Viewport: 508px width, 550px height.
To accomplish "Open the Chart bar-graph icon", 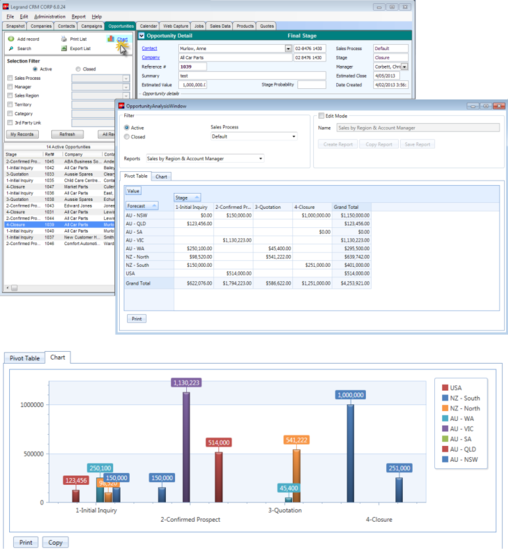I will [111, 39].
